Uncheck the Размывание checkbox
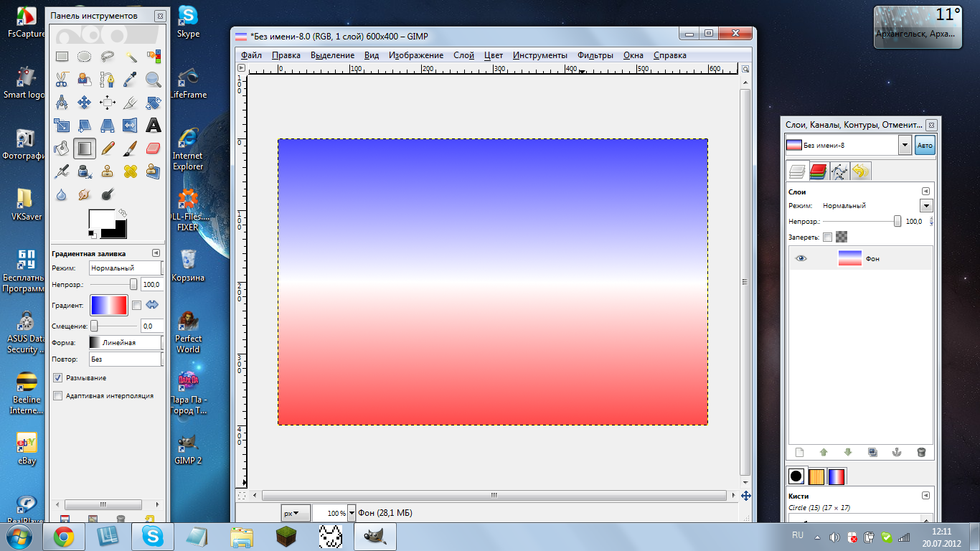This screenshot has height=551, width=980. point(58,377)
